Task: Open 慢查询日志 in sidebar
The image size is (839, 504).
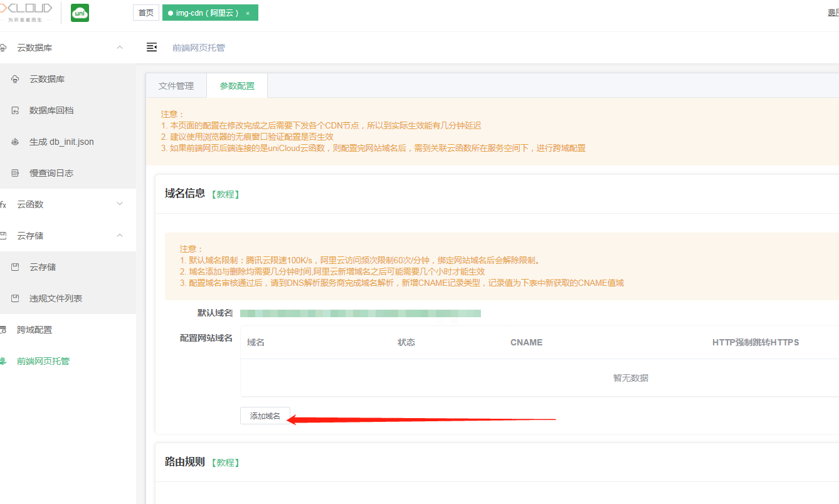Action: tap(68, 173)
